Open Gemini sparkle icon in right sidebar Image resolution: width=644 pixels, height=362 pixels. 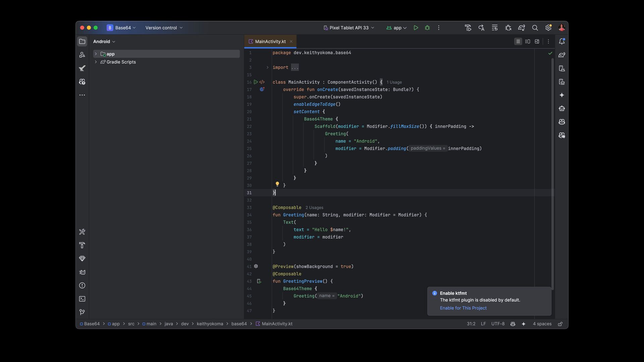coord(562,95)
